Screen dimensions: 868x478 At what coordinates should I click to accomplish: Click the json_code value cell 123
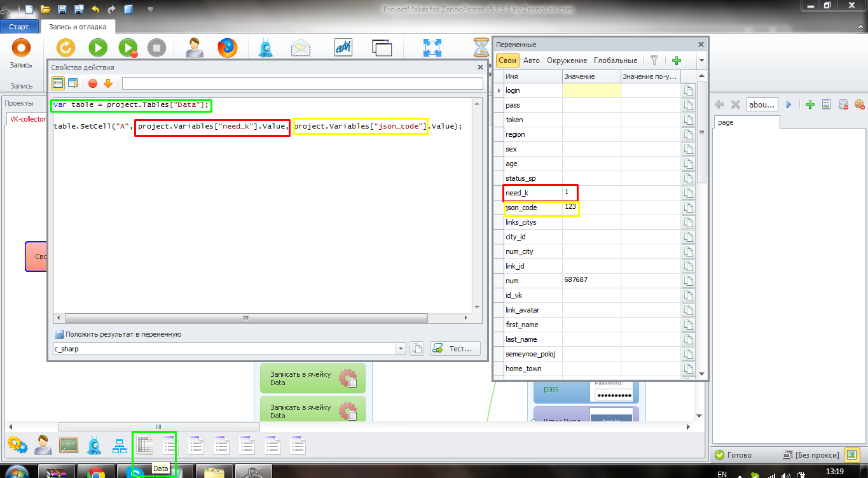pyautogui.click(x=591, y=207)
